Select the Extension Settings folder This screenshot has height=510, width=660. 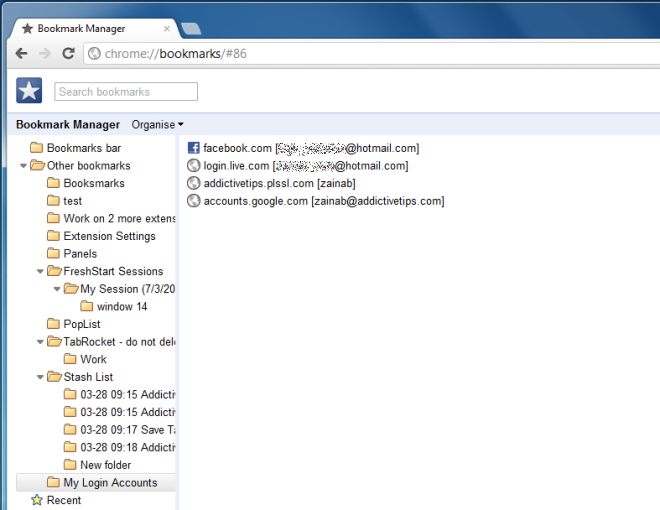109,236
